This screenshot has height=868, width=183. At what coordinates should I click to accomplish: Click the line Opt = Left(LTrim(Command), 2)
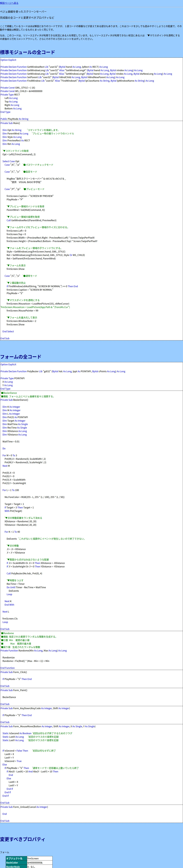coord(19,154)
